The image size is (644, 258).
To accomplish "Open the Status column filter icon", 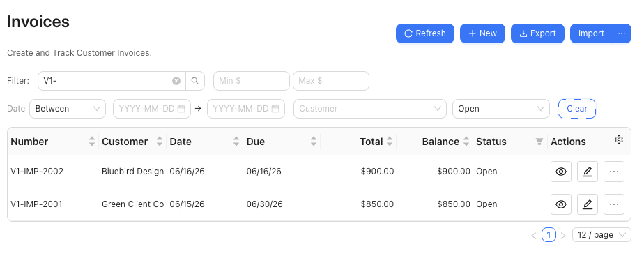I will point(539,142).
